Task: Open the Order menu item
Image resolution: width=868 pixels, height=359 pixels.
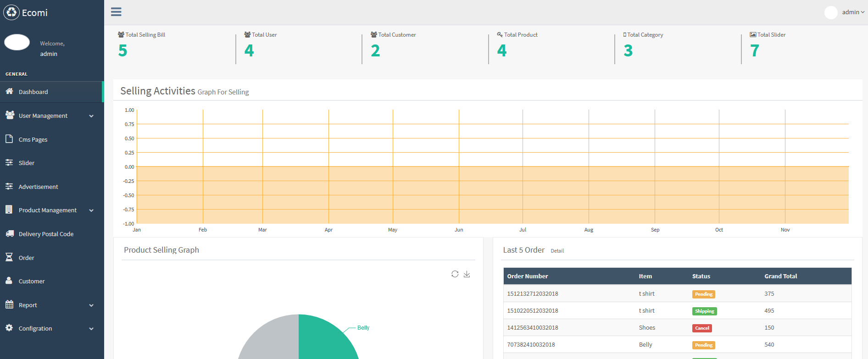Action: coord(52,258)
